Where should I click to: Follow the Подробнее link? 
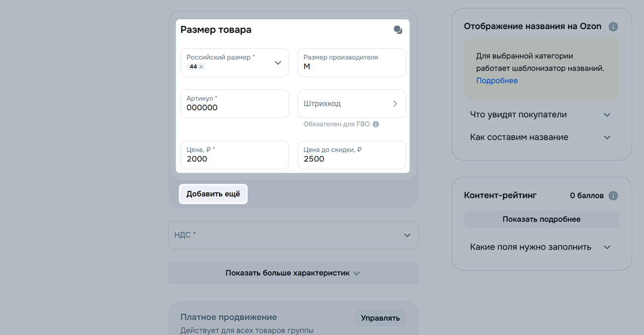pos(496,81)
